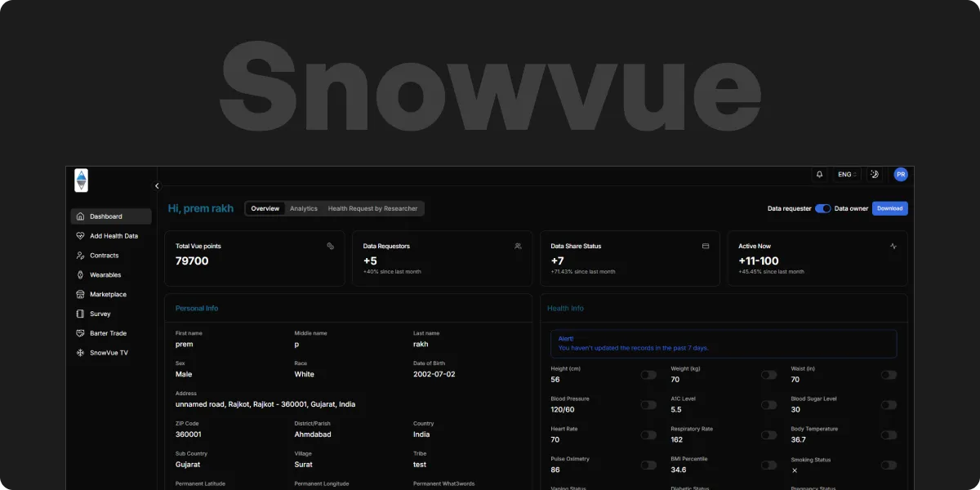
Task: Click the Respiratory Rate value 162
Action: (x=677, y=440)
